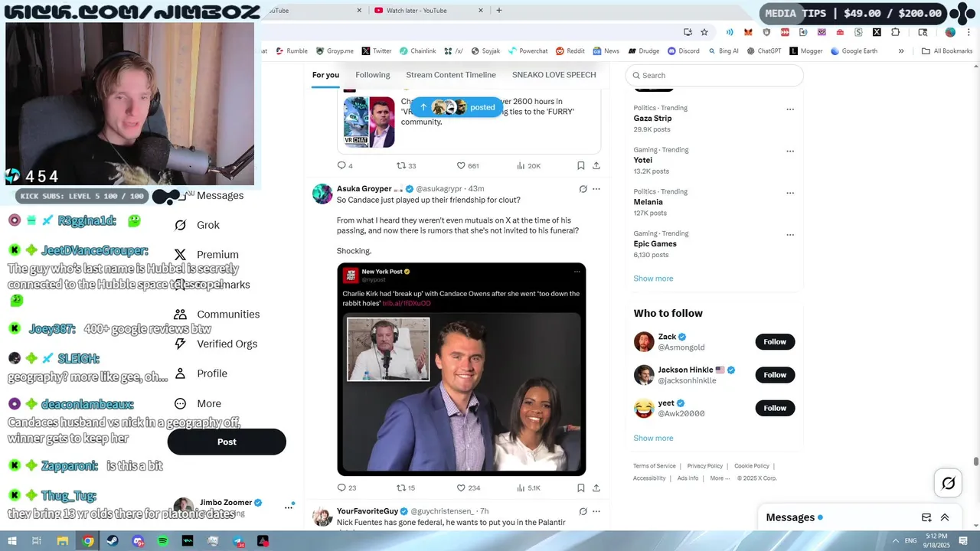
Task: Open the floating Grok button
Action: 949,483
